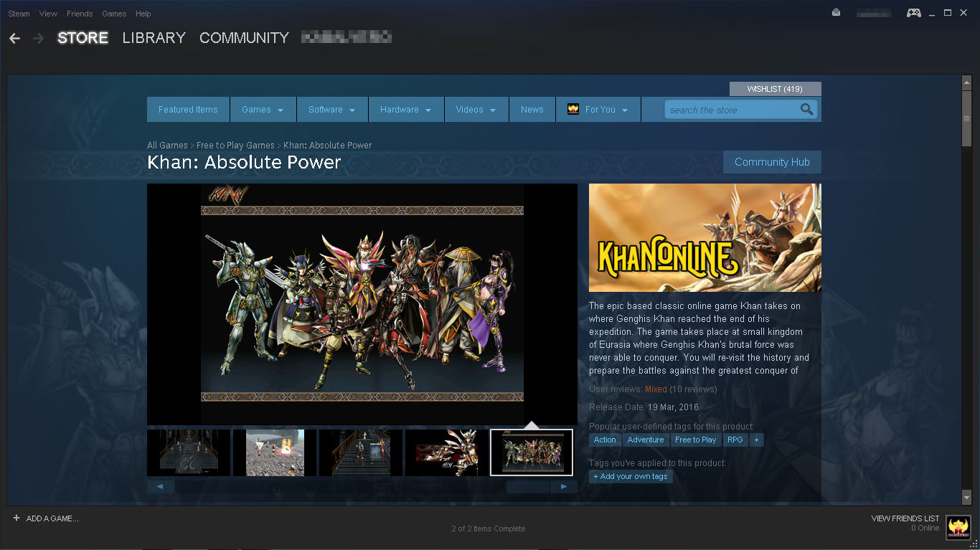
Task: Advance screenshots with the right carousel arrow
Action: click(x=564, y=486)
